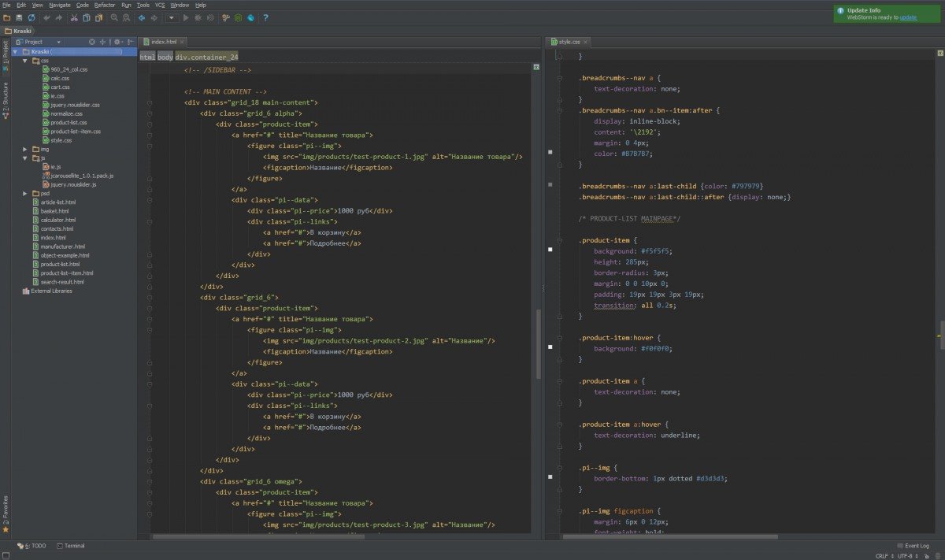Click the Cut scissors icon
Screen dimensions: 945x560
tap(74, 17)
